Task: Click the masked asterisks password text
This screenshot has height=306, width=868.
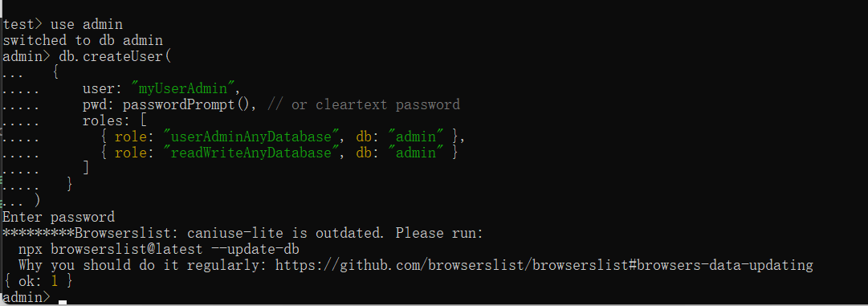Action: click(x=39, y=233)
